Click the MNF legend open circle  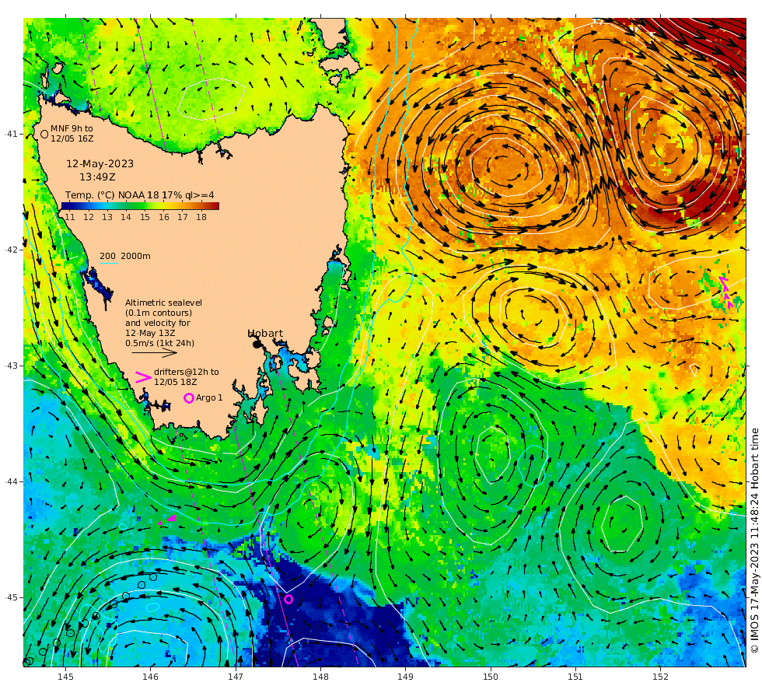coord(44,134)
